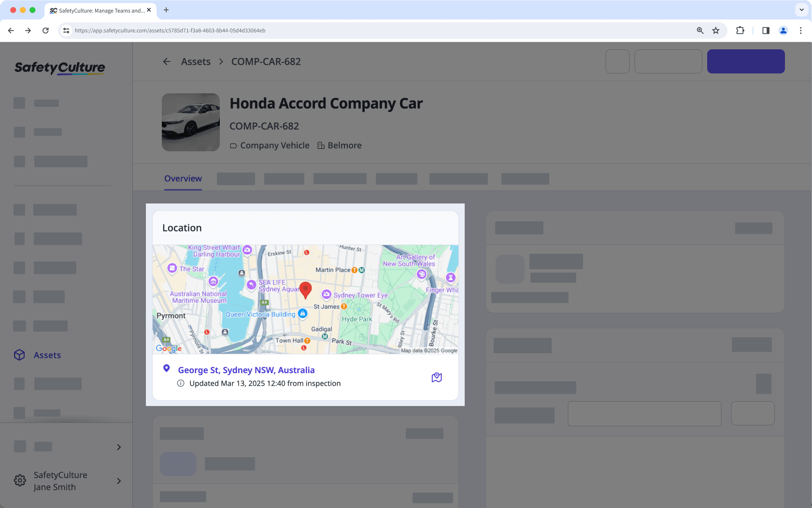Open the location in map view icon
Screen dimensions: 812x508
[x=437, y=377]
